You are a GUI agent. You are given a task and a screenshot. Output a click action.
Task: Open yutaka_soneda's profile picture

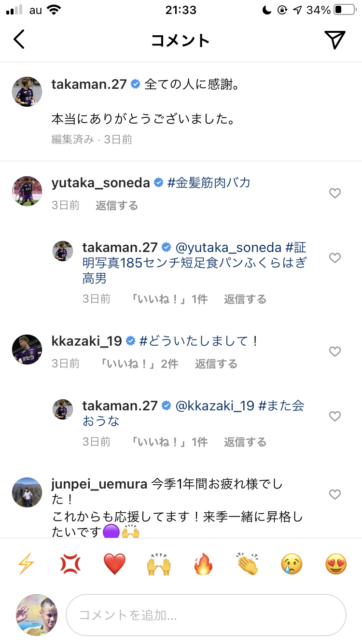(x=27, y=191)
